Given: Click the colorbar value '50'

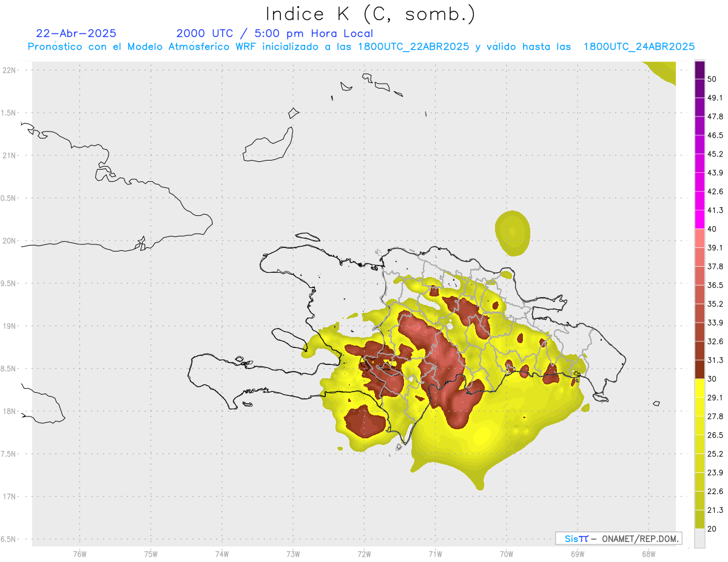Looking at the screenshot, I should tap(712, 79).
